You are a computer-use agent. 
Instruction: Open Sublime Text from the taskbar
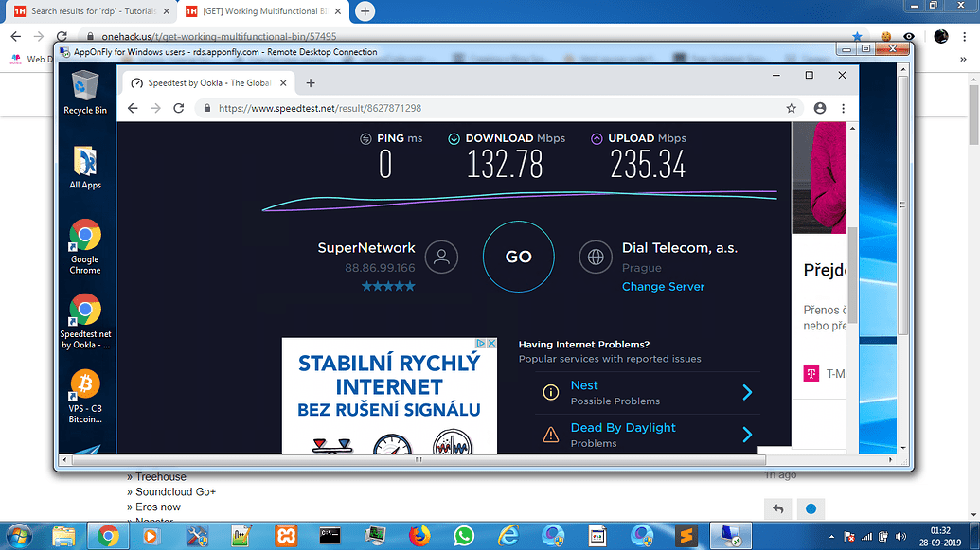pos(686,536)
